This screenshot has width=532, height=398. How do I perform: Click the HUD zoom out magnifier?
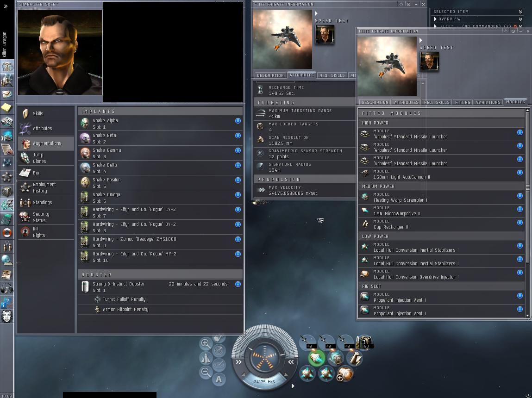[x=205, y=372]
